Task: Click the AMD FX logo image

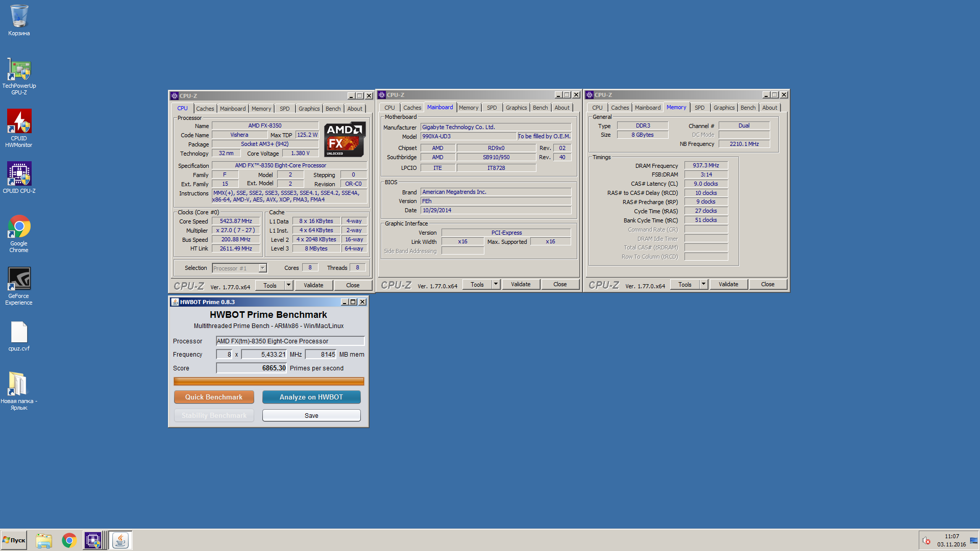Action: (x=345, y=139)
